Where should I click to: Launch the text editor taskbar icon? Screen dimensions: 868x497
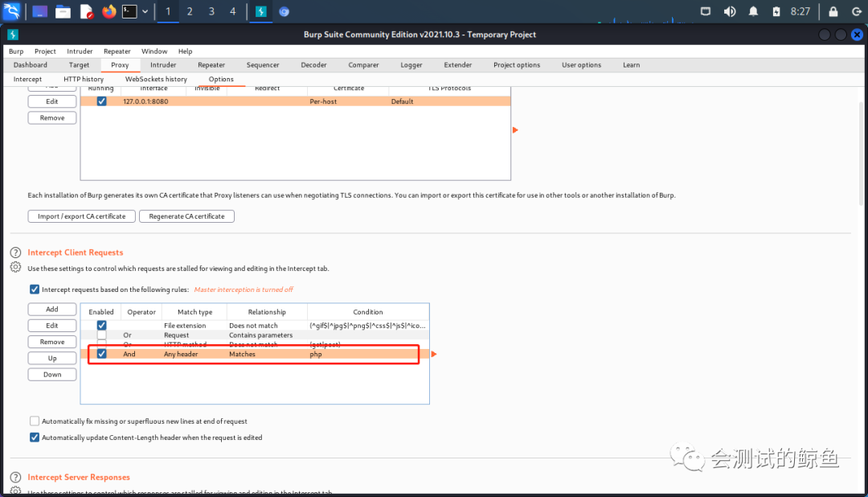86,11
